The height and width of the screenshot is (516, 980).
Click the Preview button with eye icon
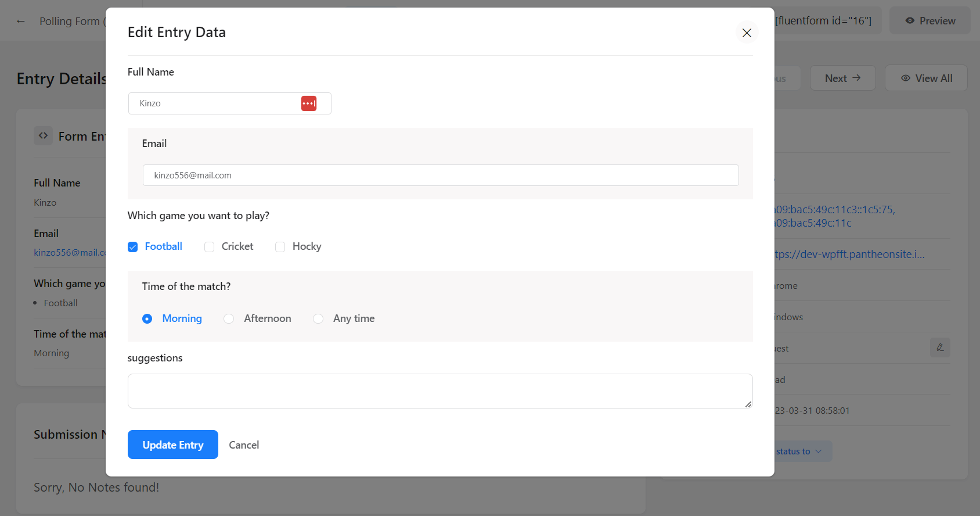[x=930, y=21]
